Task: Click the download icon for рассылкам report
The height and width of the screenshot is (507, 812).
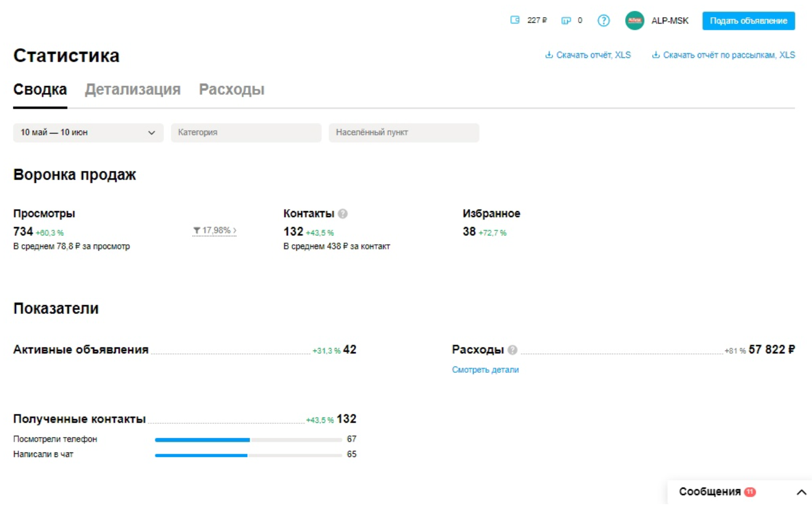Action: point(655,55)
